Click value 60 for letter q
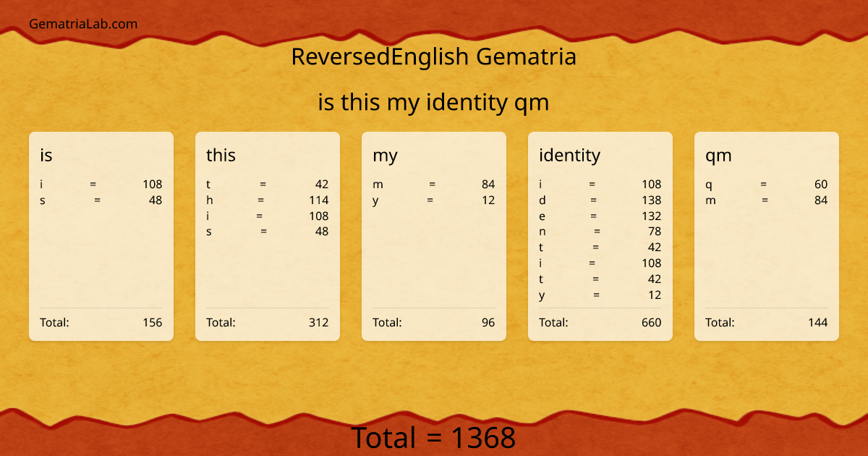The image size is (868, 456). [x=821, y=184]
